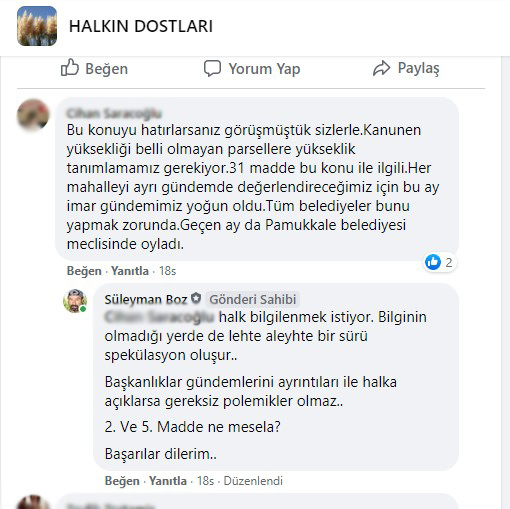Like Süleyman Boz's reply via Beğen
510x509 pixels.
coord(122,481)
